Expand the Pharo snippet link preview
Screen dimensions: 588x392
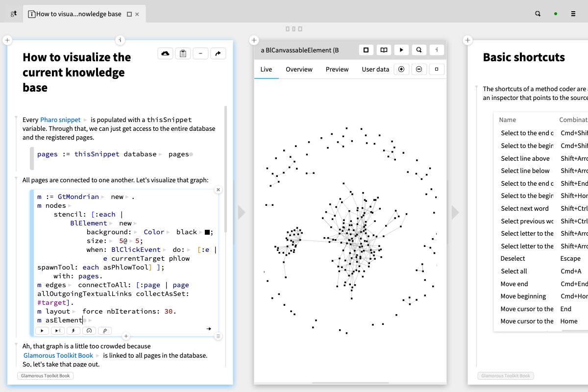[85, 120]
